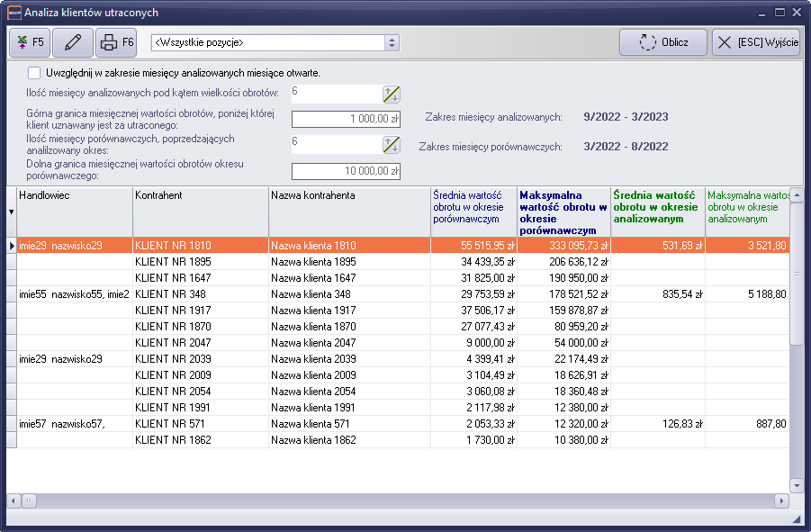Sort by Nazwa kontrahenta column header
Image resolution: width=811 pixels, height=532 pixels.
click(x=348, y=195)
